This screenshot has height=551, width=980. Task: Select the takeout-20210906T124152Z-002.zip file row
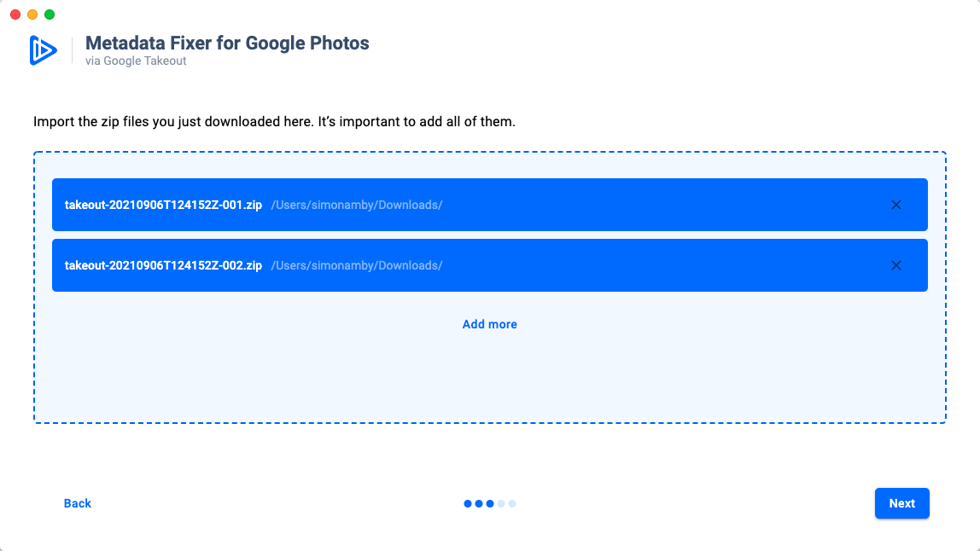point(489,265)
